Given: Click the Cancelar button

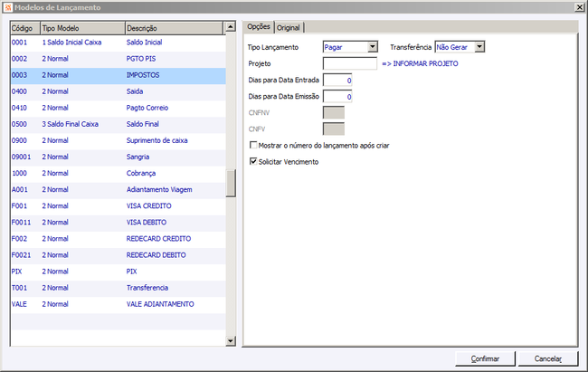Looking at the screenshot, I should pyautogui.click(x=548, y=358).
